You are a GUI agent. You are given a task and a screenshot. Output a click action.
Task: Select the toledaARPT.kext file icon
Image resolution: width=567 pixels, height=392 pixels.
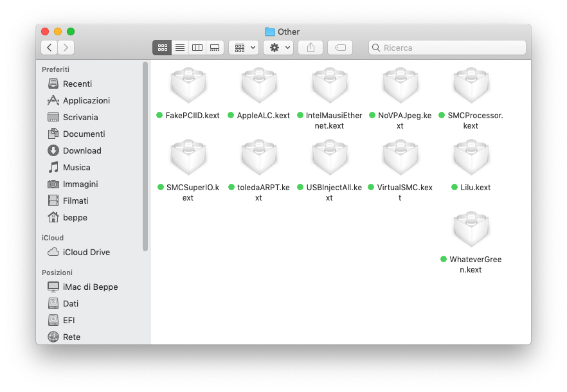point(259,157)
